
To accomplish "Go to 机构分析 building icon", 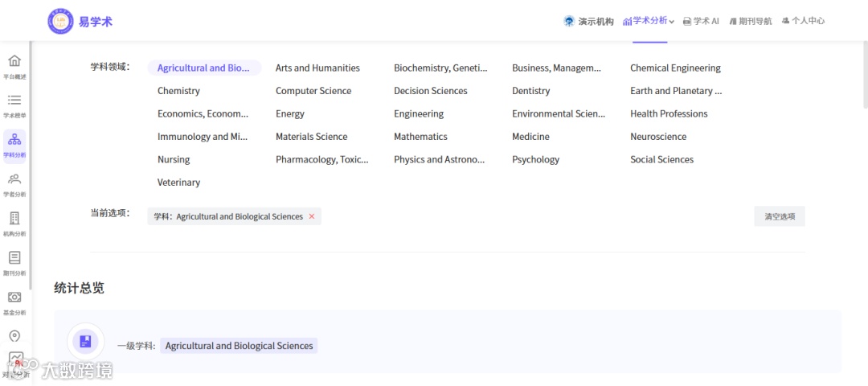I will (x=14, y=219).
